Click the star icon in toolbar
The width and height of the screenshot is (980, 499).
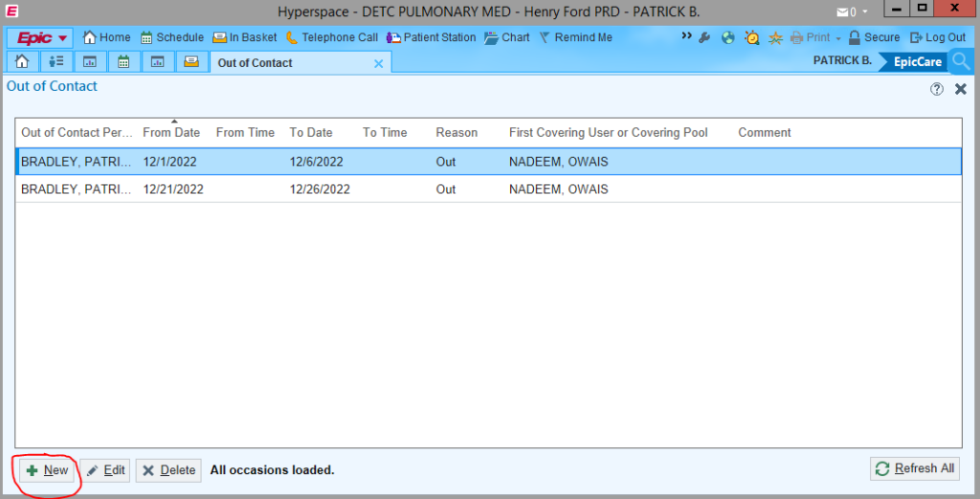775,37
